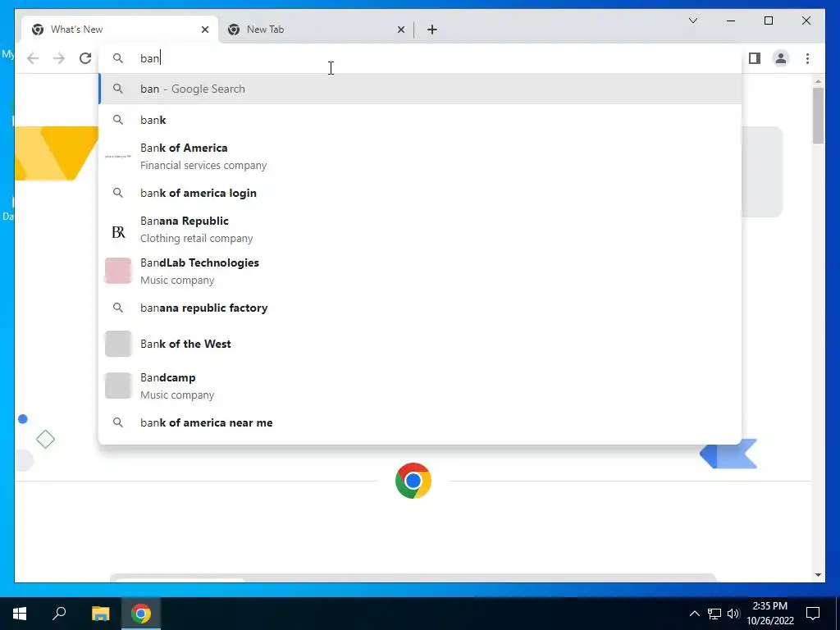Click the browser forward arrow

tap(59, 58)
